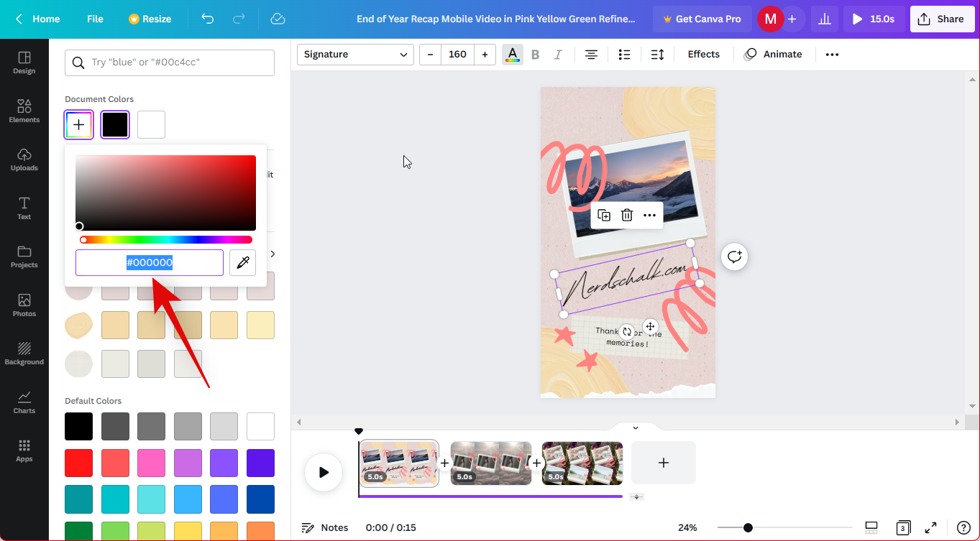Click the cloud save status icon
Screen dimensions: 980x541
(278, 19)
